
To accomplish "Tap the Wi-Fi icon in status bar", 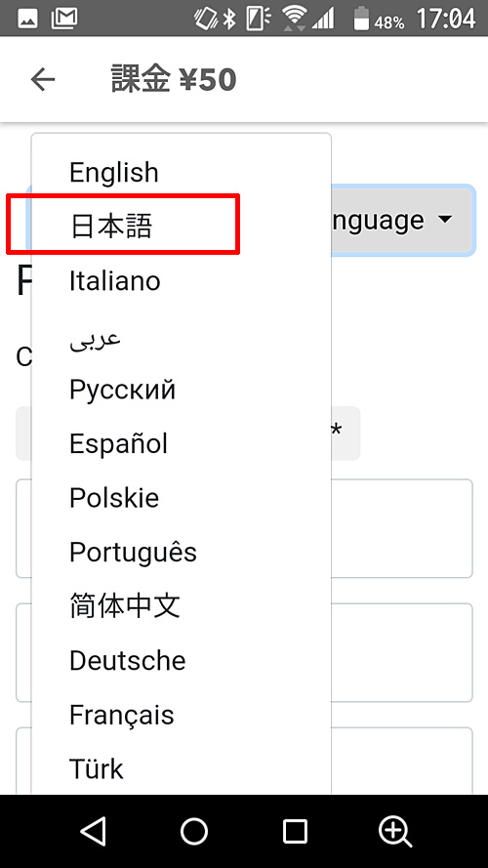I will [x=295, y=19].
